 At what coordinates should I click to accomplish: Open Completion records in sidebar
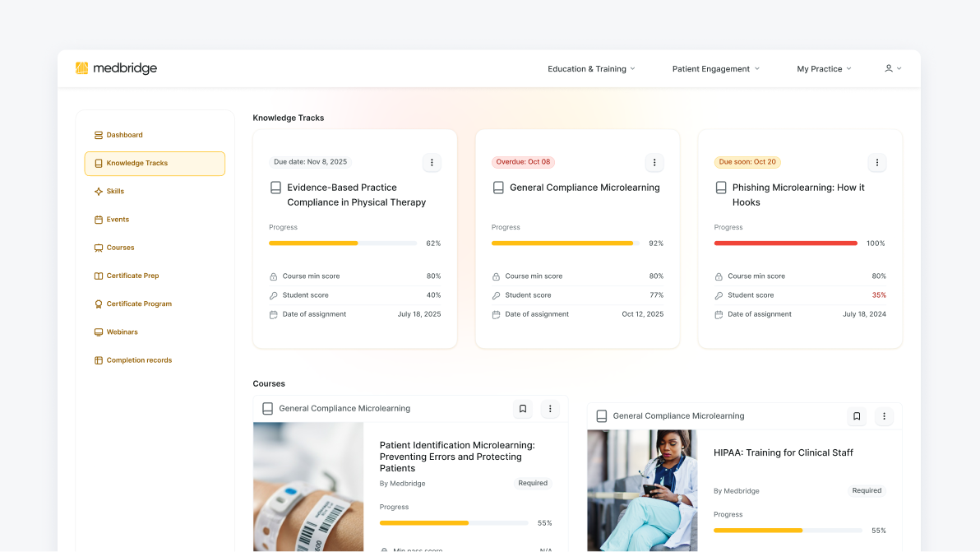155,360
